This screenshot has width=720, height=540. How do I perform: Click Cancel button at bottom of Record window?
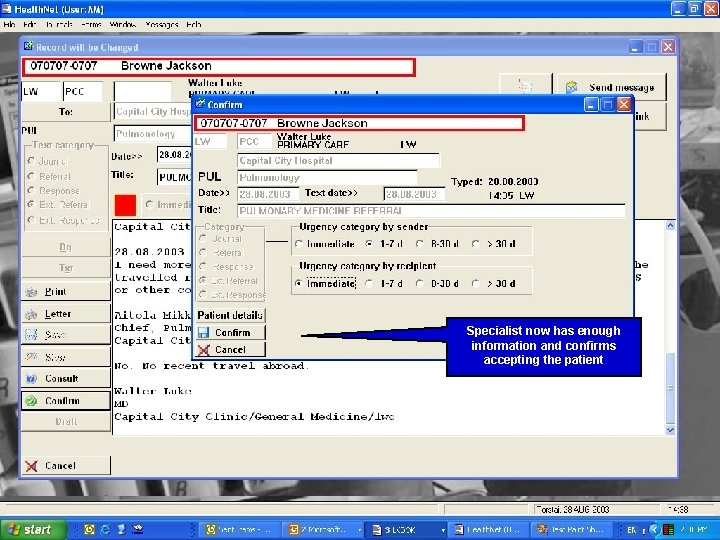tap(66, 465)
